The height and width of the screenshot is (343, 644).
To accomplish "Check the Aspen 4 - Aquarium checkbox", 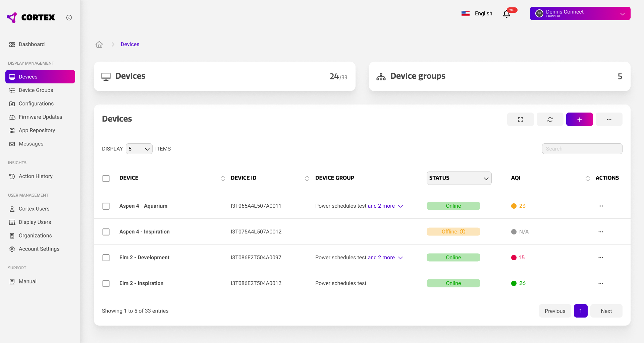I will 106,206.
